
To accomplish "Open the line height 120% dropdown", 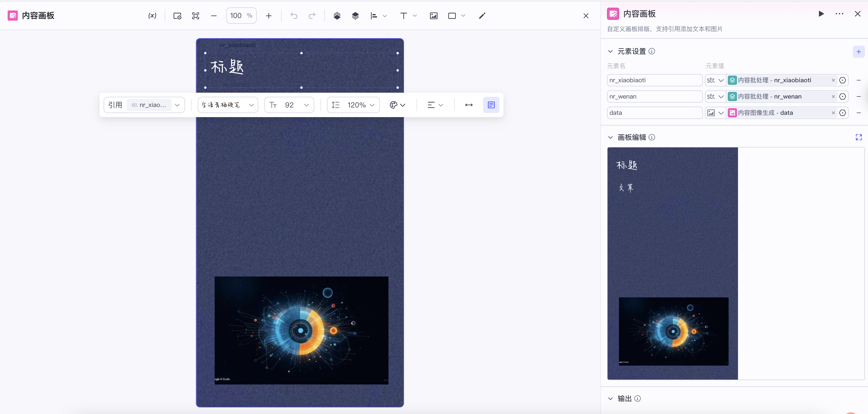I will (x=353, y=105).
